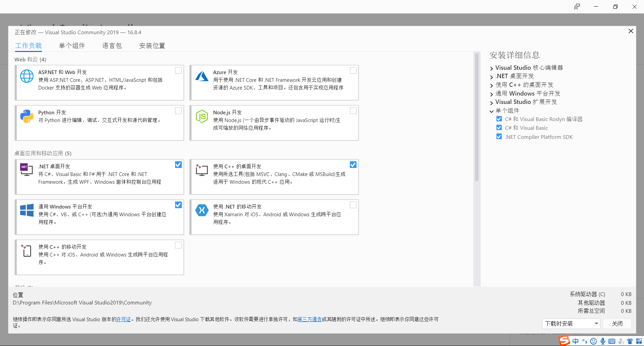Check Mobile development with .NET workload
This screenshot has height=346, width=644.
pyautogui.click(x=353, y=205)
